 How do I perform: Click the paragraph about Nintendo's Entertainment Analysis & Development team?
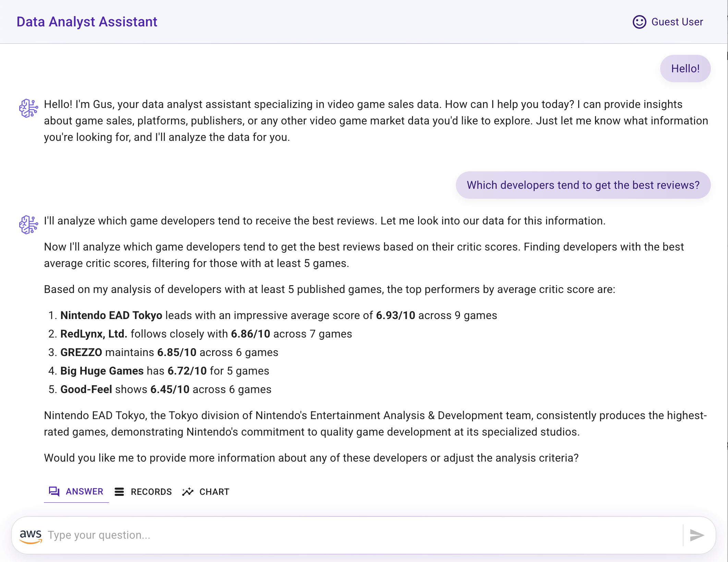(x=375, y=424)
